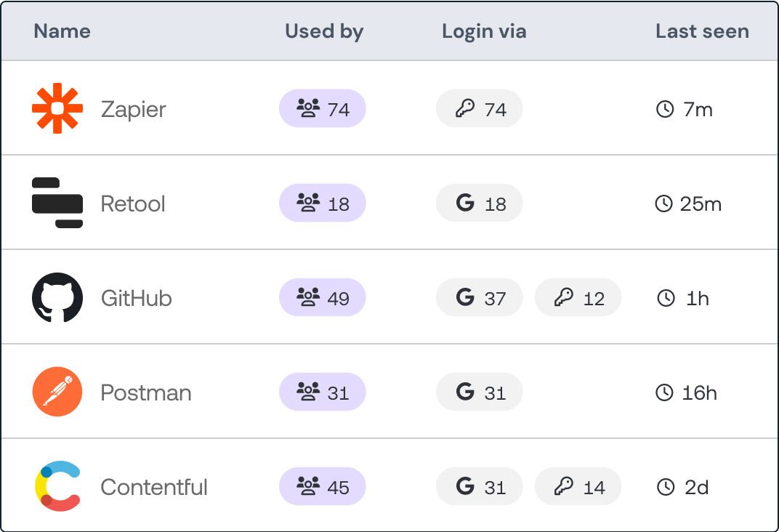
Task: Open Zapier's 74 users badge
Action: [x=323, y=109]
